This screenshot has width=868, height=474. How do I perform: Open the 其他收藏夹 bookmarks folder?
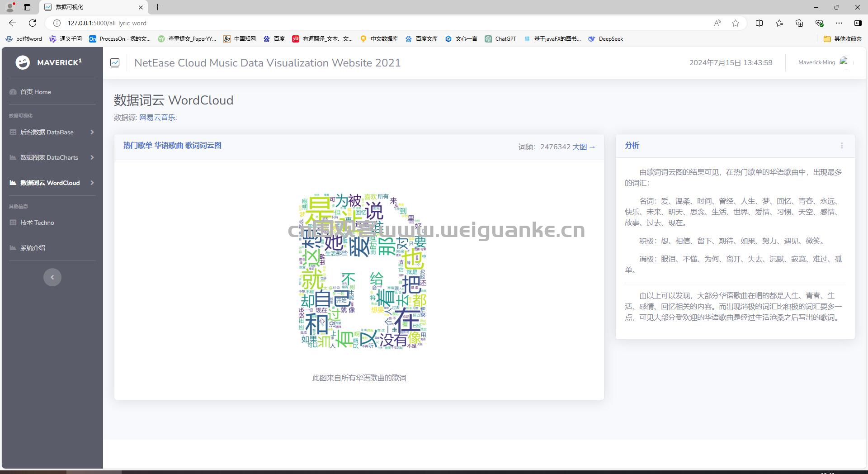pyautogui.click(x=843, y=39)
